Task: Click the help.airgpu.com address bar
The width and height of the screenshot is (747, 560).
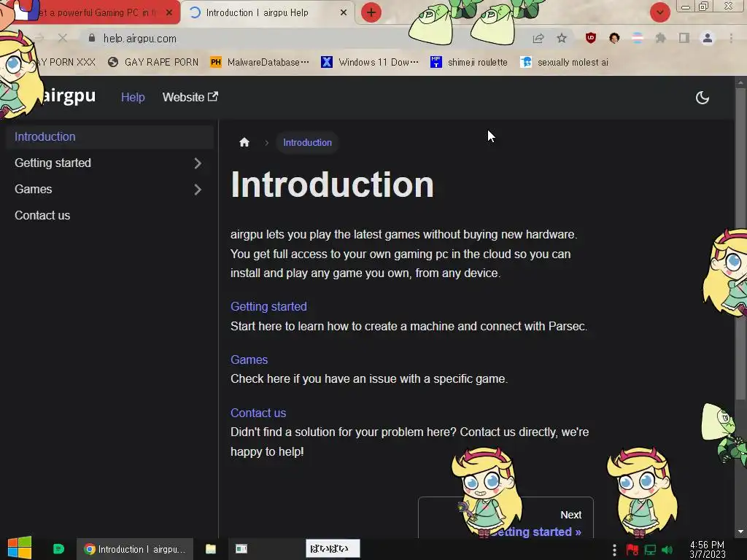Action: click(x=305, y=38)
